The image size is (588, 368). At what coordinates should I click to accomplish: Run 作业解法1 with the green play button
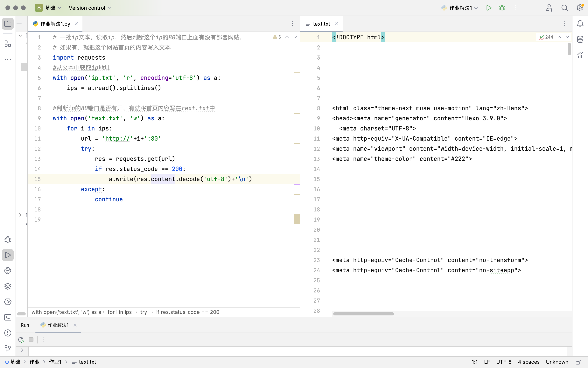[489, 8]
